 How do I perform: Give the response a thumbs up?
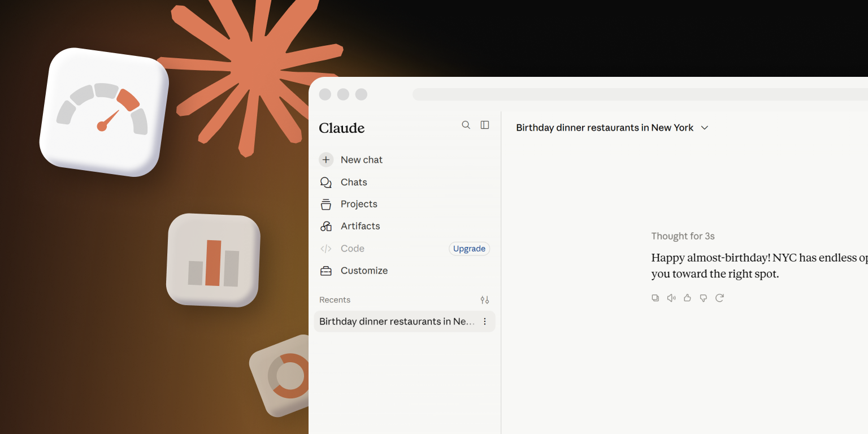687,298
